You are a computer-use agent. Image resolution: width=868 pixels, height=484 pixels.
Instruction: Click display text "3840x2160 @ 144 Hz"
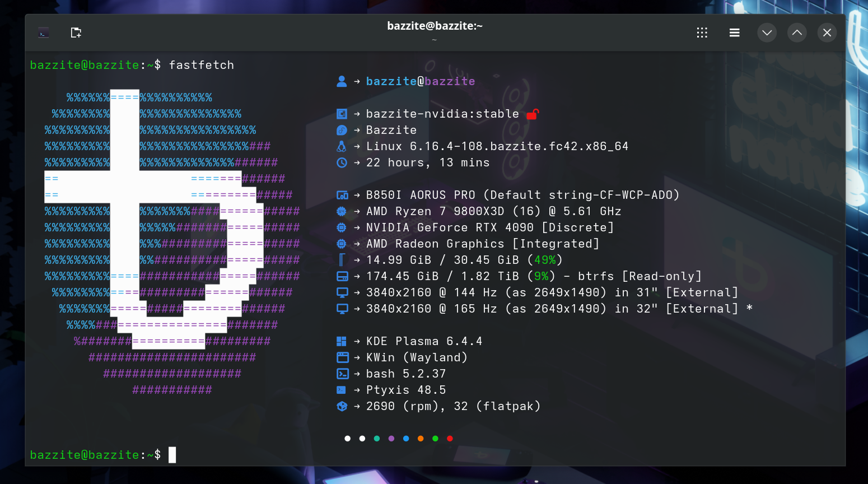[x=432, y=292]
